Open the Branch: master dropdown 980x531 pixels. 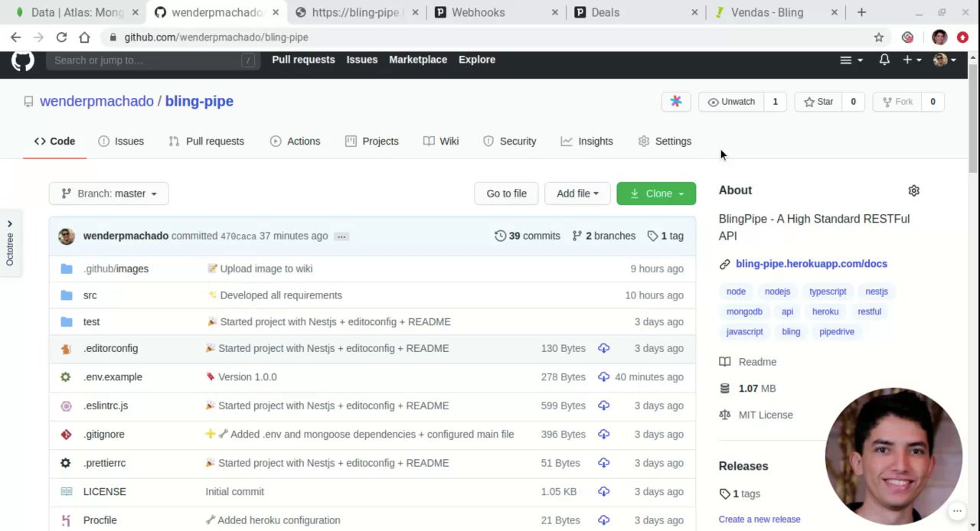click(109, 194)
